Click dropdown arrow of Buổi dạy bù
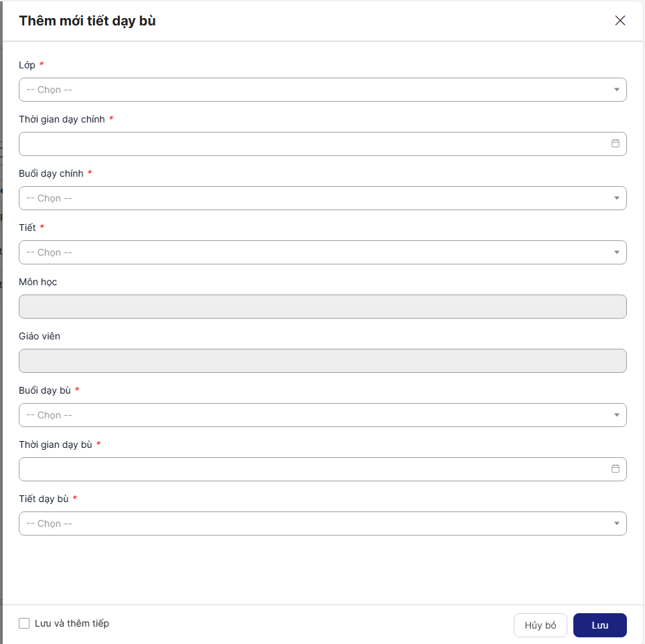 coord(616,415)
